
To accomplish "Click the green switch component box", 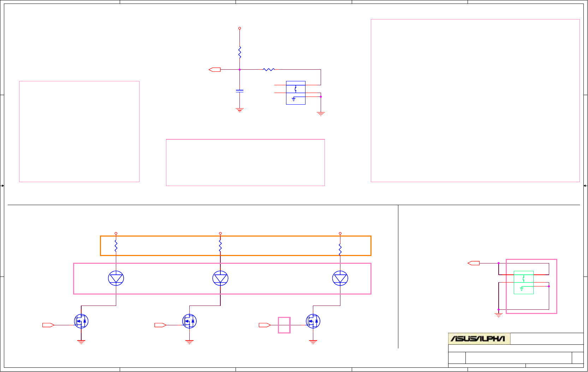I will (524, 283).
